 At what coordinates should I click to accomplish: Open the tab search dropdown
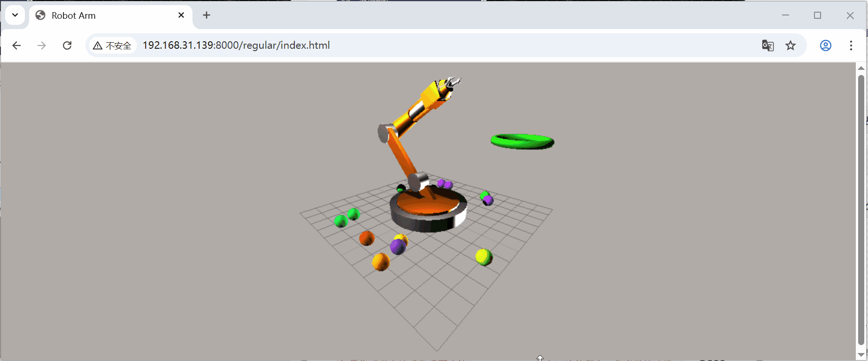[x=15, y=15]
